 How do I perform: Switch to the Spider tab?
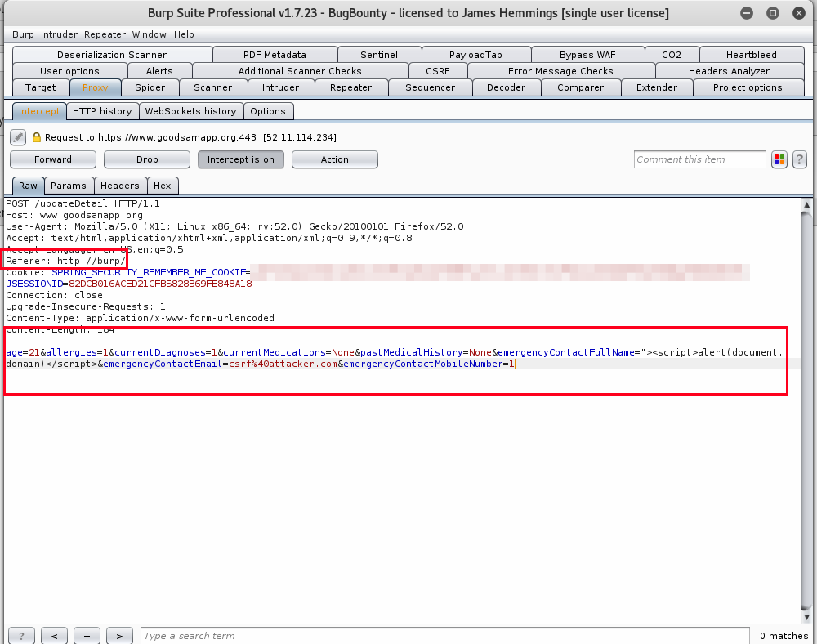(x=150, y=87)
